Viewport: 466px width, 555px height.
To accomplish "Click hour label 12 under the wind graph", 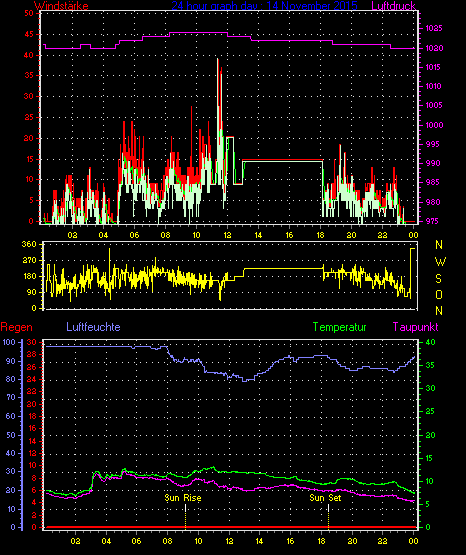I will coord(227,235).
